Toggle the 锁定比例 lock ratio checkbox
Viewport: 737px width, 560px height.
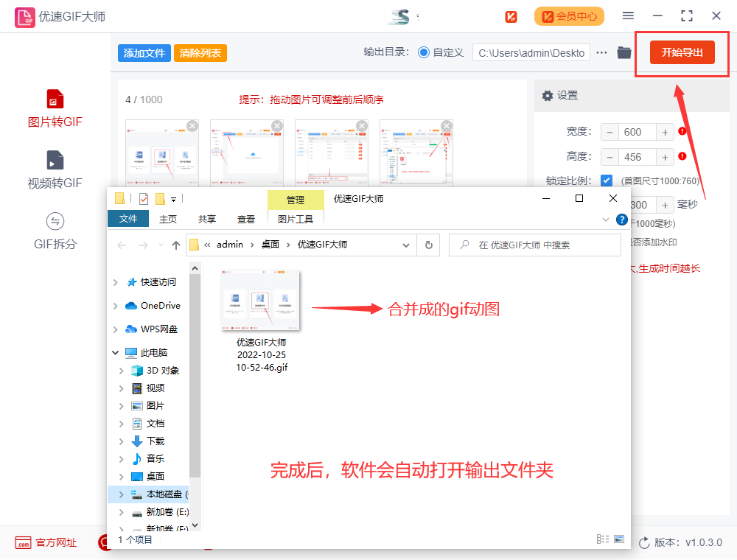[607, 181]
